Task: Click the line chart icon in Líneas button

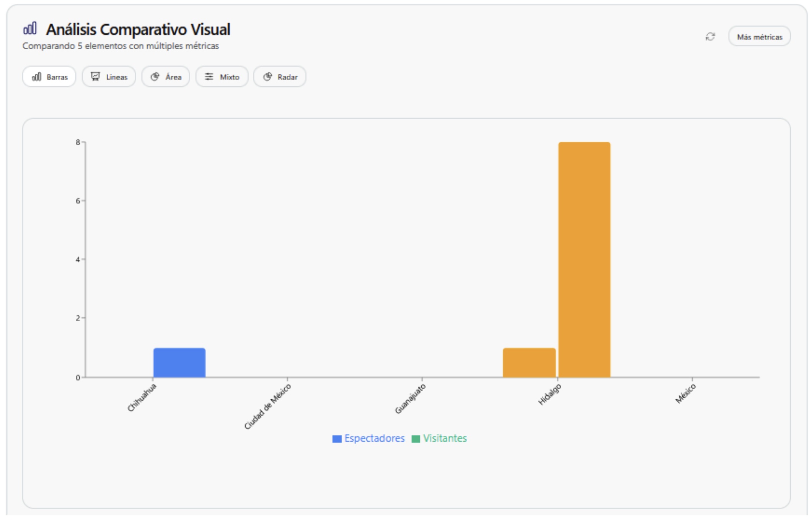Action: click(x=95, y=77)
